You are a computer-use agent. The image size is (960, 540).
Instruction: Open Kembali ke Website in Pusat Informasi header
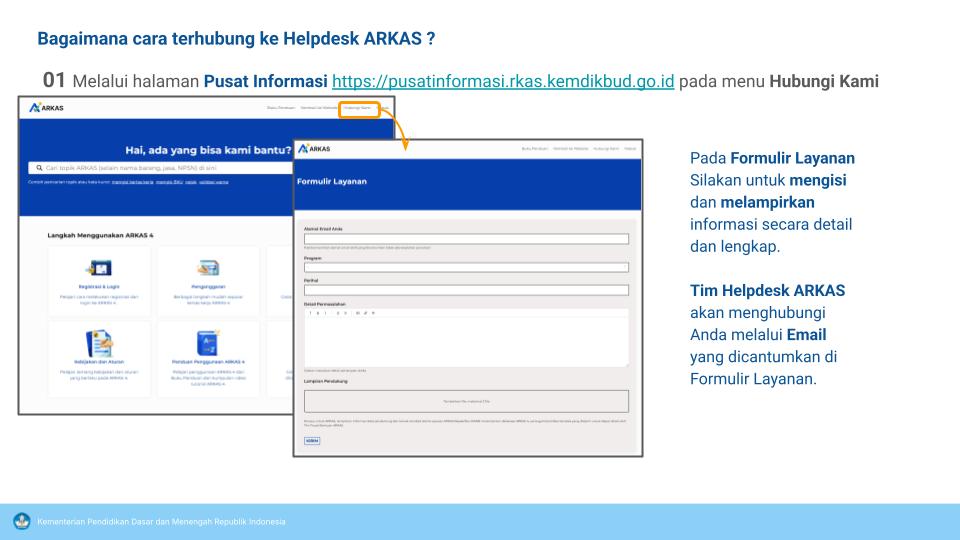tap(318, 108)
